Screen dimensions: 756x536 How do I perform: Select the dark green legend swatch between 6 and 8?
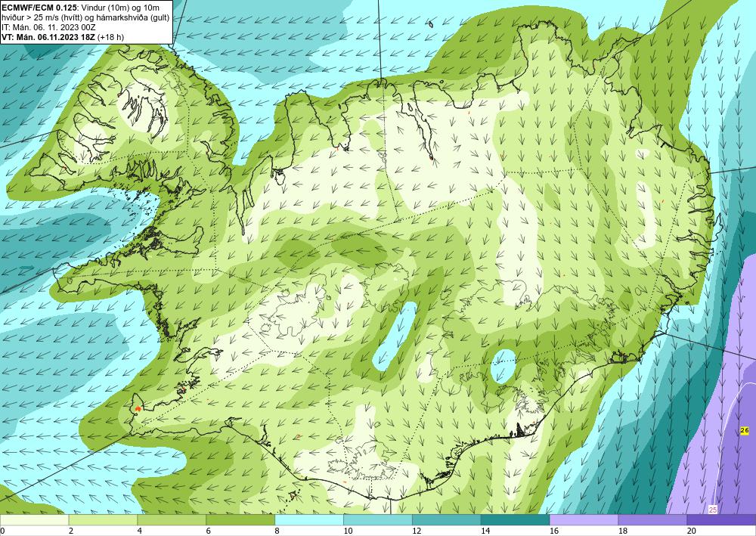pyautogui.click(x=240, y=519)
